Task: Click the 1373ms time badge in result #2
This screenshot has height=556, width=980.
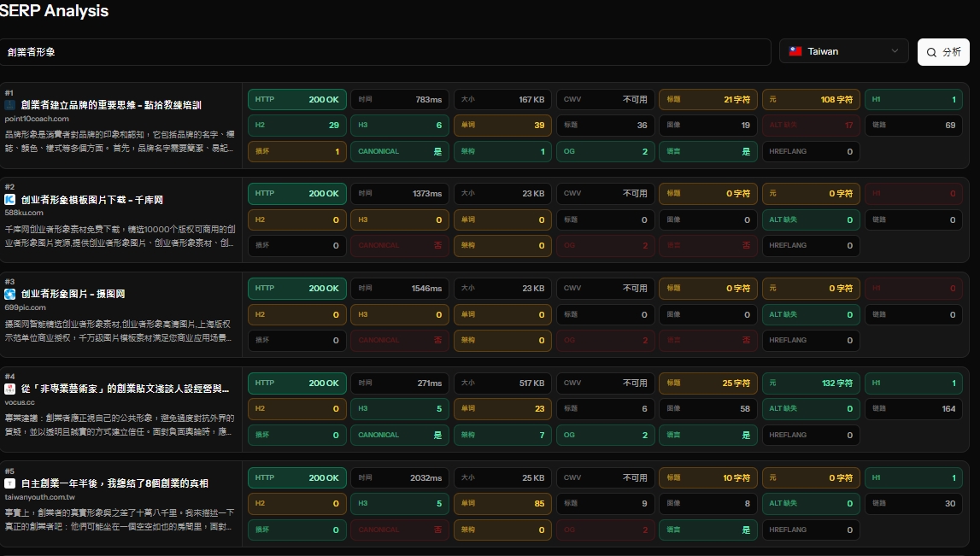Action: coord(399,194)
